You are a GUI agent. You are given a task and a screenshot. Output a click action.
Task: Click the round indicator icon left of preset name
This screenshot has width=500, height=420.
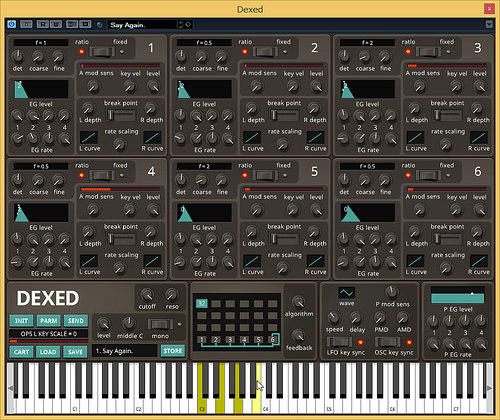[x=99, y=25]
